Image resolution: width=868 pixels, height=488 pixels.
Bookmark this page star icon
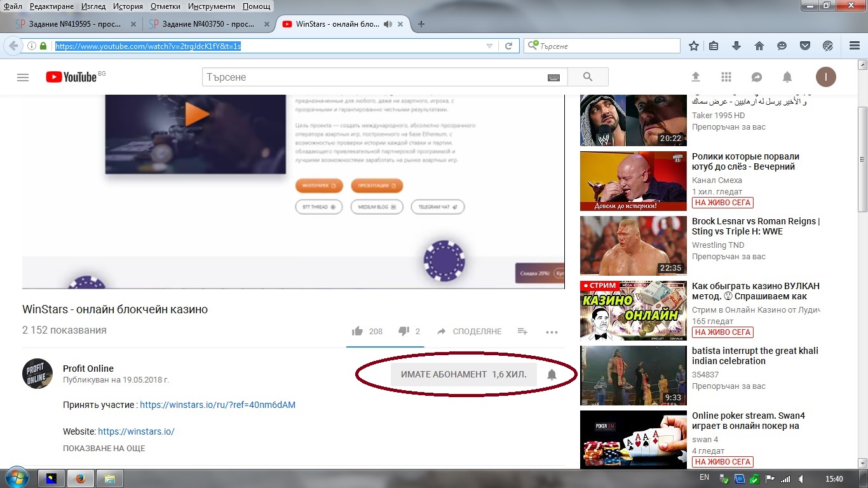pos(694,46)
